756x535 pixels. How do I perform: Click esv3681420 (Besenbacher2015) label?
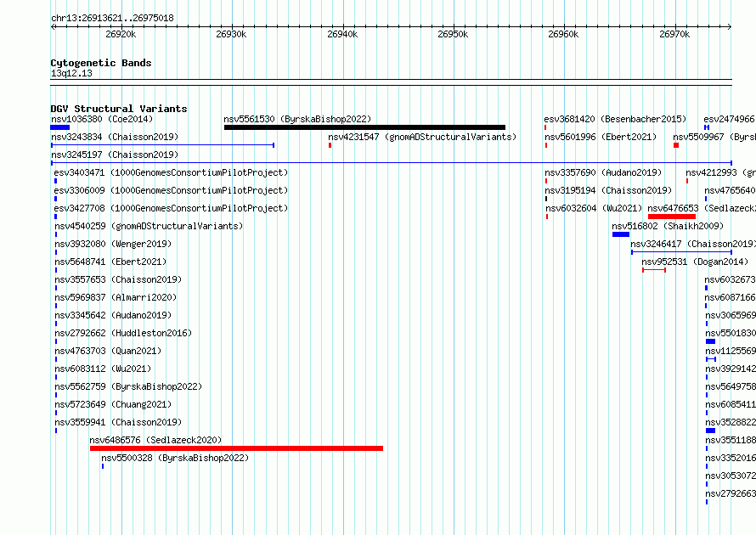tap(615, 119)
